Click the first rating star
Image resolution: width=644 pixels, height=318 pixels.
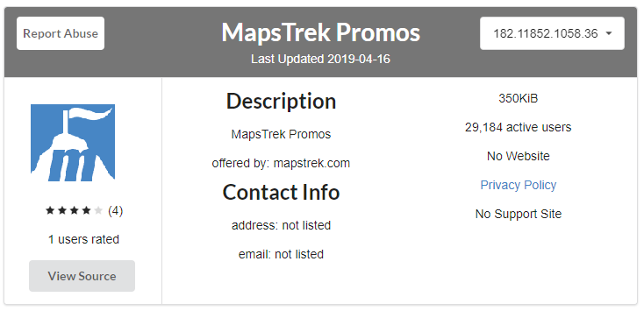coord(50,211)
